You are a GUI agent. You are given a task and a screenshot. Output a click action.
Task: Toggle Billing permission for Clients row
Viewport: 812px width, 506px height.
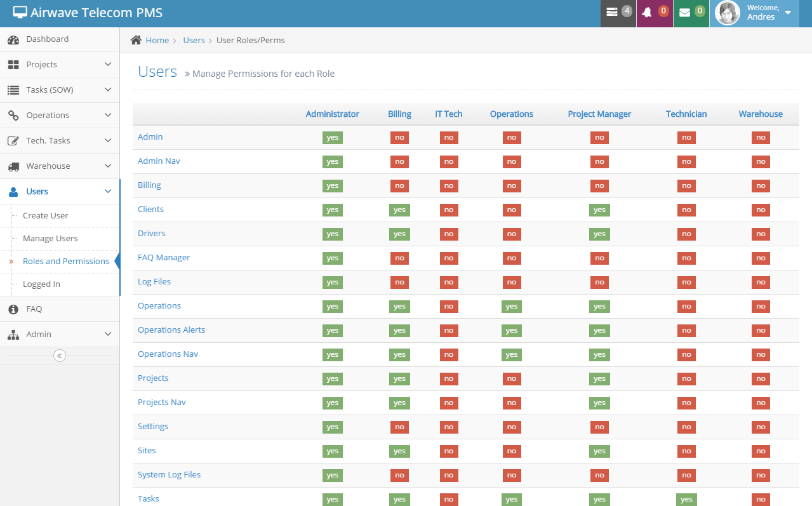pos(399,210)
